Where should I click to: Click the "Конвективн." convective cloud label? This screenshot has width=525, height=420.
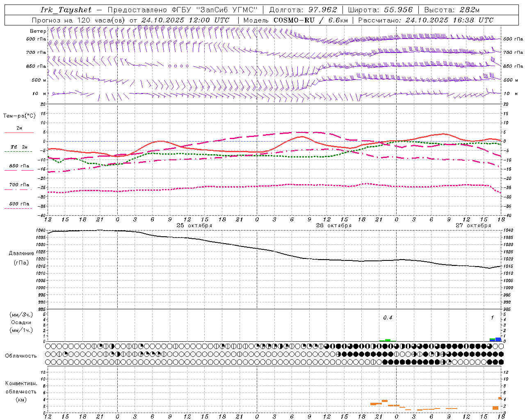tap(21, 383)
